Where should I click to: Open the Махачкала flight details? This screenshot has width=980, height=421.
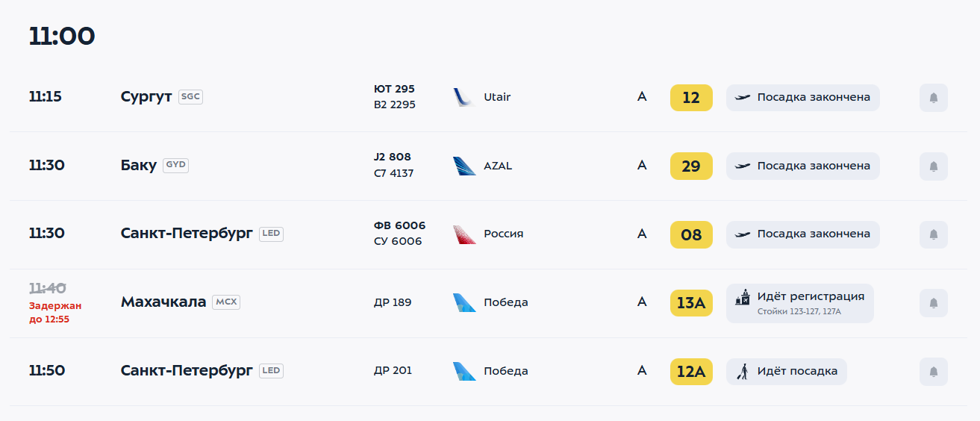[163, 302]
